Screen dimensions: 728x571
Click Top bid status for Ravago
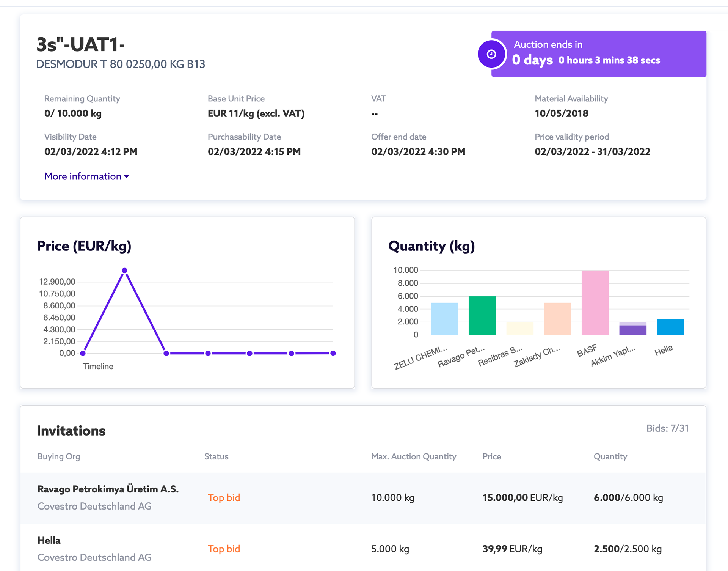[x=224, y=497]
